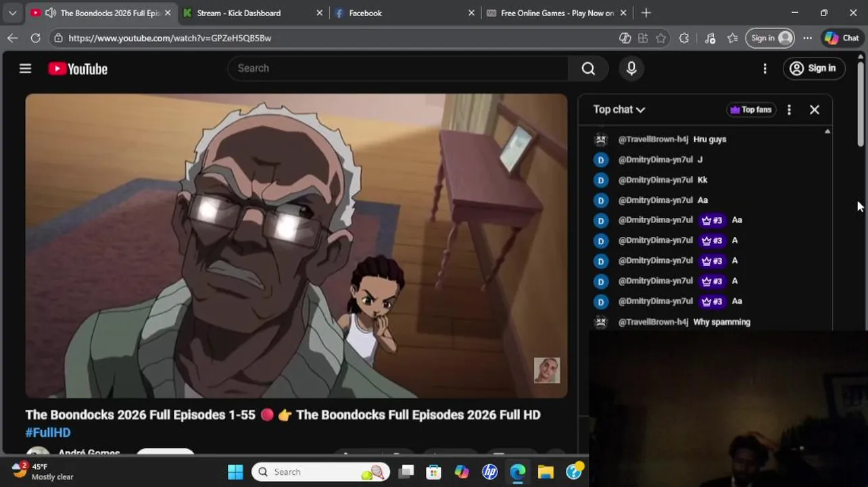The image size is (868, 487).
Task: Sign in using YouTube Sign in button
Action: click(x=814, y=68)
